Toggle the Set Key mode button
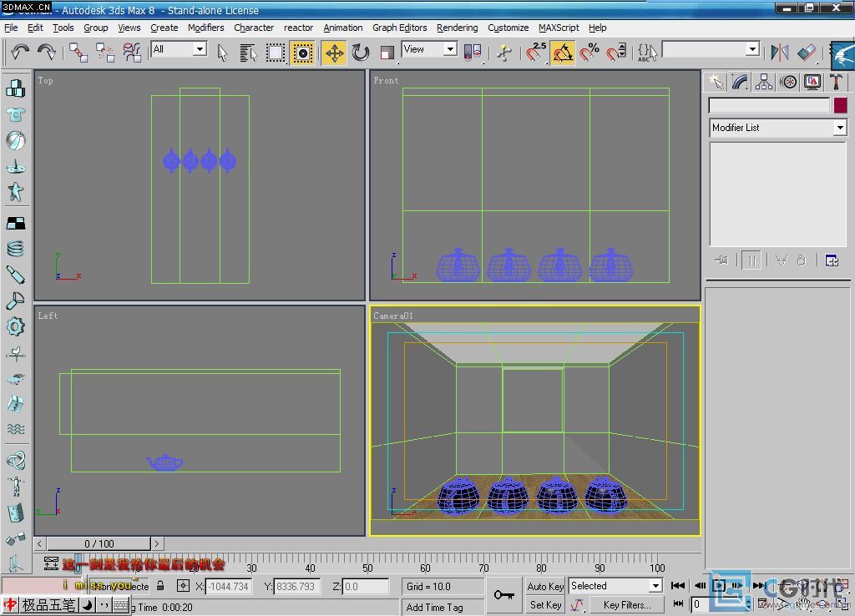 click(545, 604)
